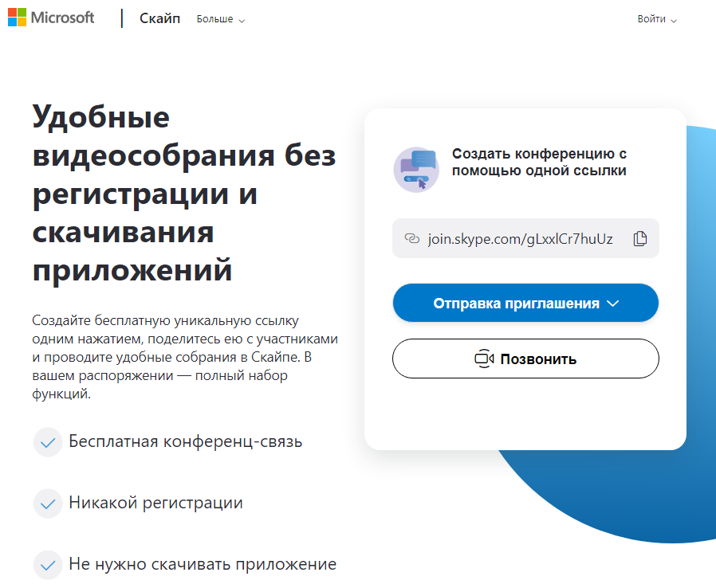
Task: Open the Скайп home link
Action: (x=159, y=19)
